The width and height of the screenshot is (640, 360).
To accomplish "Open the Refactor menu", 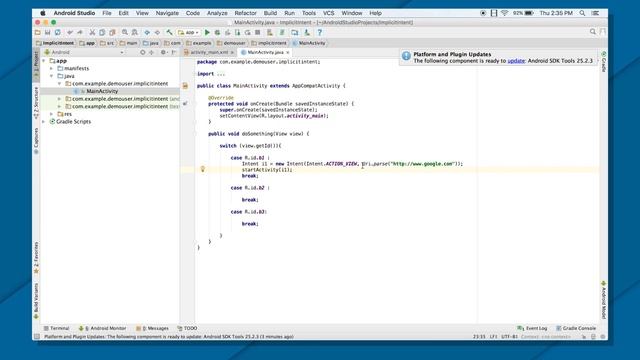I will [x=245, y=13].
